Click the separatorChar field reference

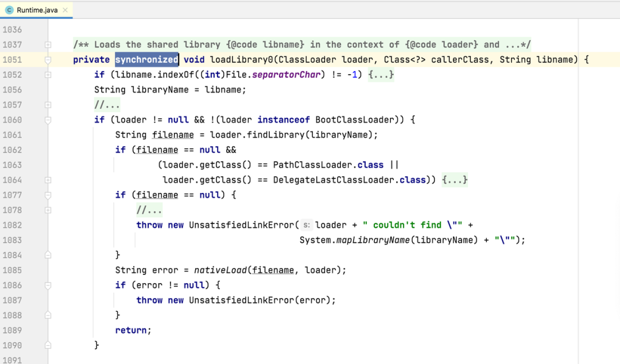(x=286, y=75)
